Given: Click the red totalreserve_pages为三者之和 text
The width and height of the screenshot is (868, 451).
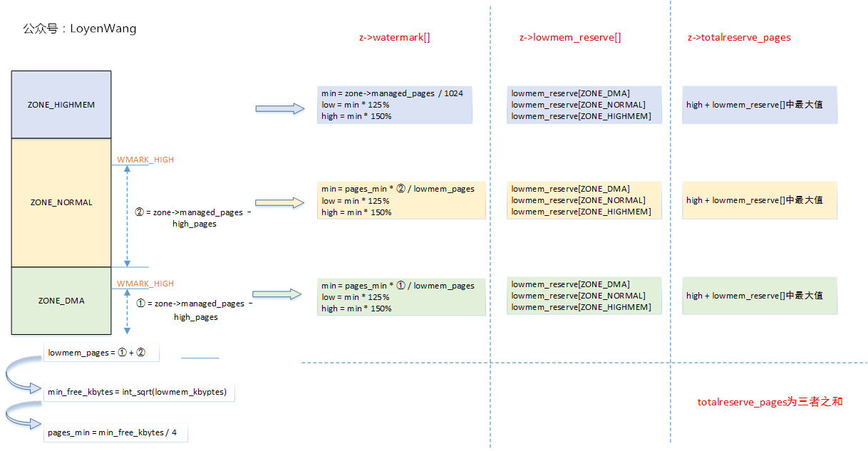Looking at the screenshot, I should 770,401.
